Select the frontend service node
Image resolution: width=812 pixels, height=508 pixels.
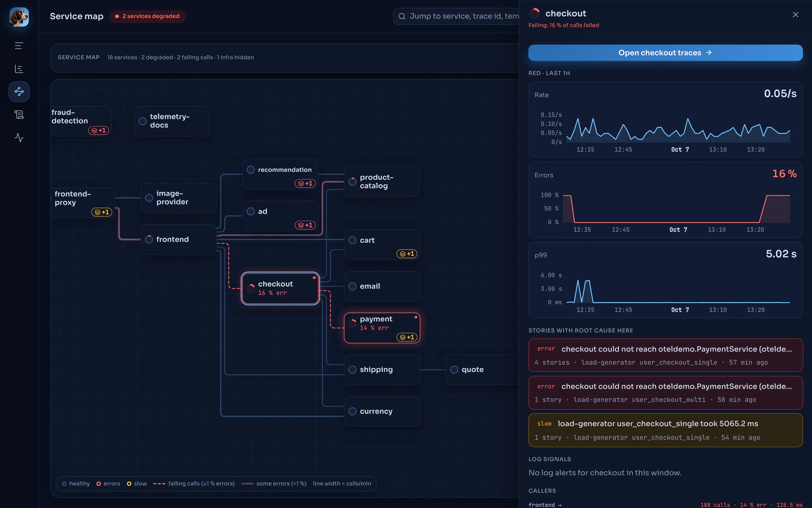point(178,239)
